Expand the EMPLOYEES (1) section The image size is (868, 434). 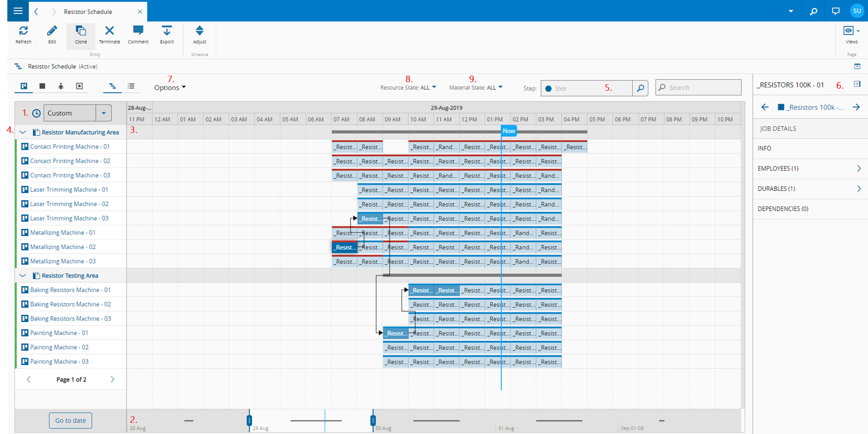point(858,169)
